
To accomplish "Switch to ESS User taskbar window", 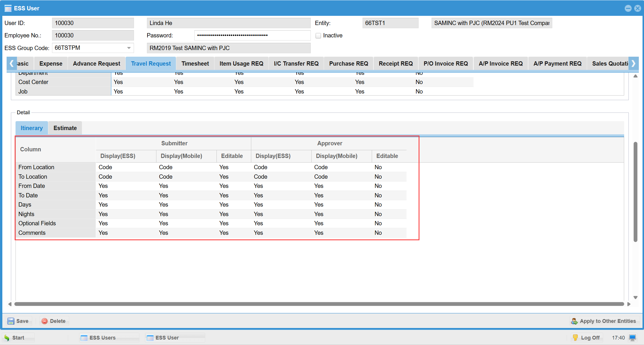I will click(x=175, y=338).
